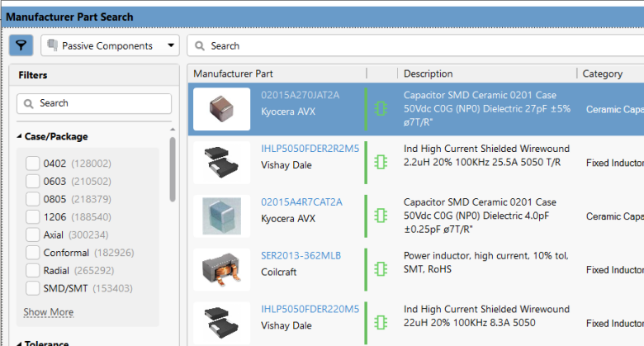Click green component icon for IHLP5050FDER220M5 row
The height and width of the screenshot is (346, 644).
click(380, 323)
